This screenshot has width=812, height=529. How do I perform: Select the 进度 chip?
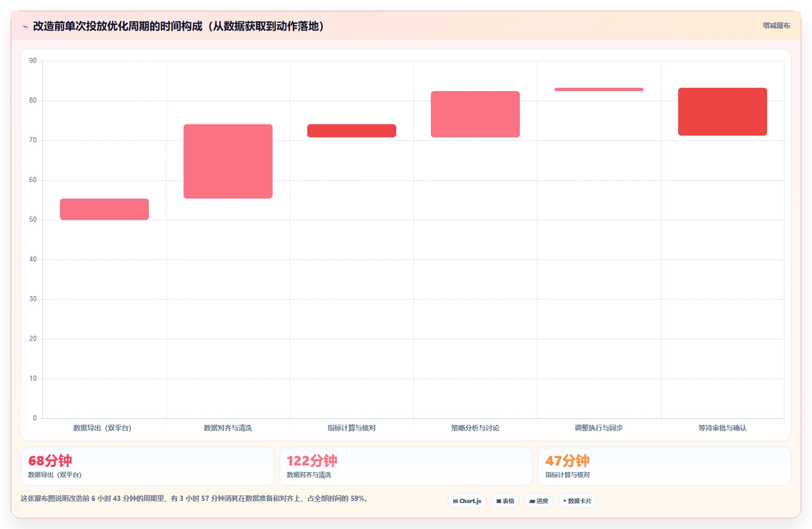point(539,501)
